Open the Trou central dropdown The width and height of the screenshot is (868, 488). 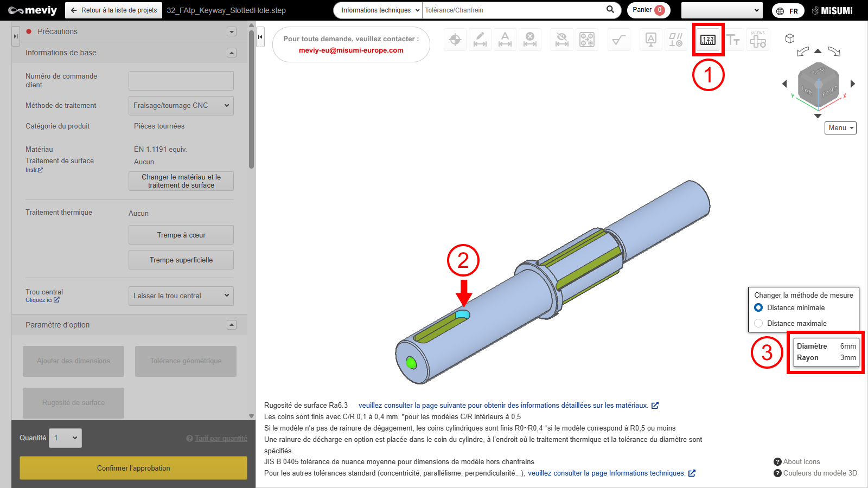pos(181,296)
